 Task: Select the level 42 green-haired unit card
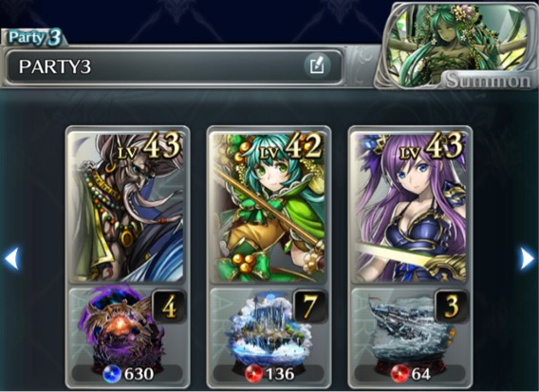[x=269, y=207]
